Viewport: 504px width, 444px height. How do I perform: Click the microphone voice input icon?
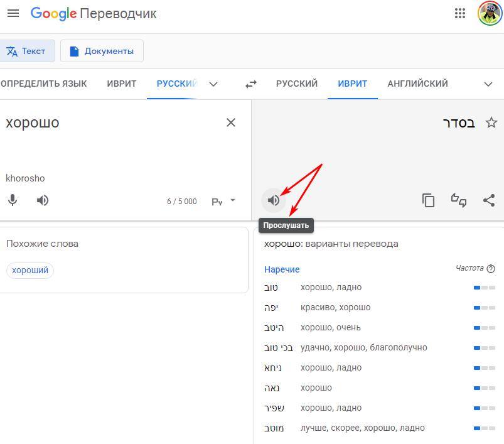(13, 200)
